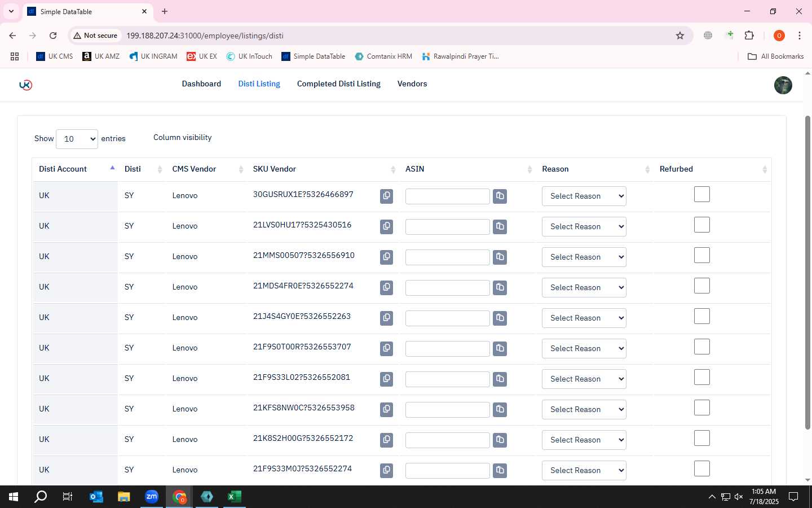
Task: Open the Windows Start menu
Action: (14, 497)
